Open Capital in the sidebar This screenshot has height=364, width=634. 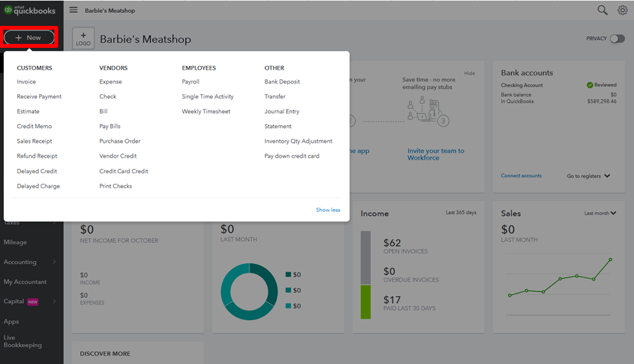(x=14, y=301)
